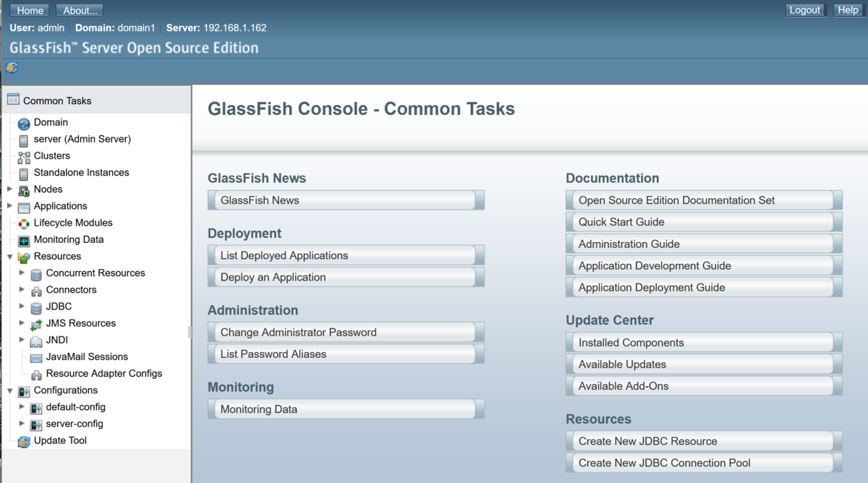This screenshot has width=868, height=483.
Task: Select the Connectors icon in Resources
Action: pyautogui.click(x=35, y=289)
